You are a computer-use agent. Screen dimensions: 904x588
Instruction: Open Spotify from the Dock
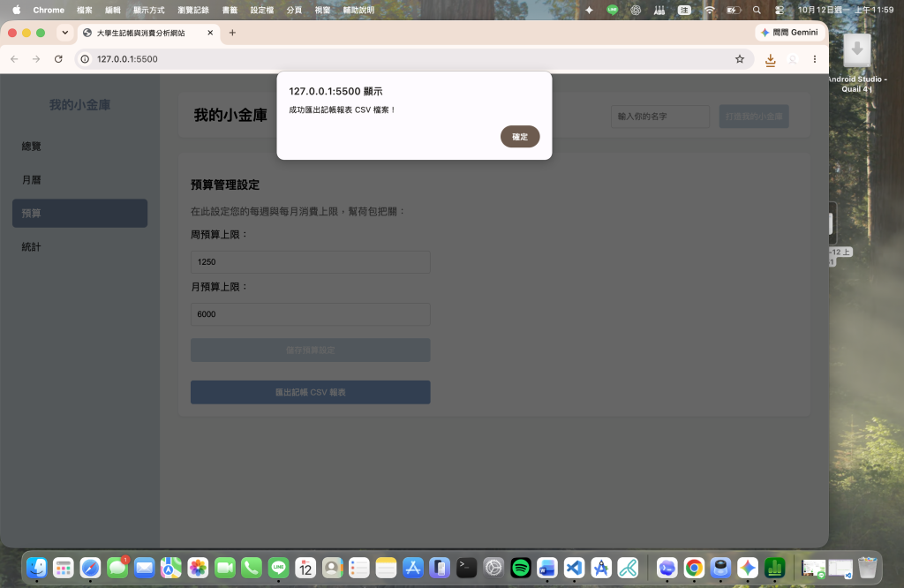point(521,568)
